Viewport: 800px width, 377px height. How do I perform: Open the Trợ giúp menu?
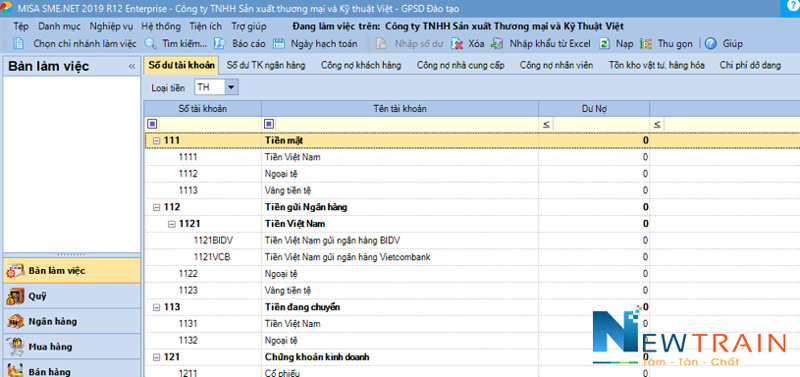coord(249,27)
